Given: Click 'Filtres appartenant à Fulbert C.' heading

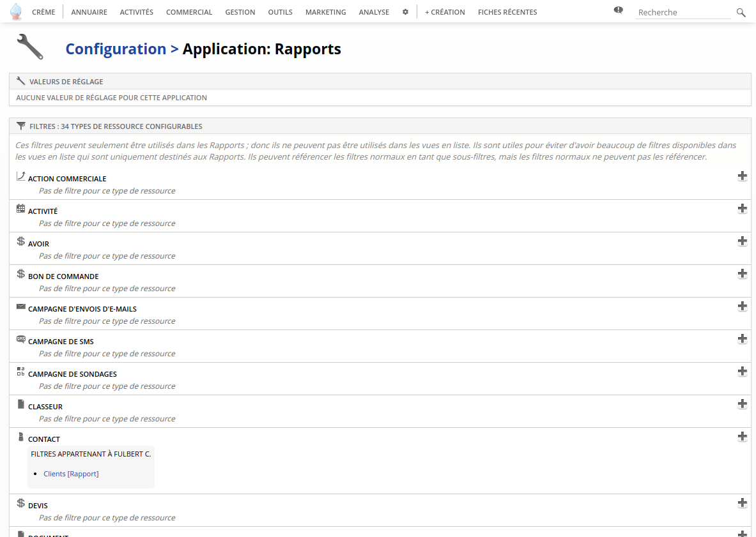Looking at the screenshot, I should tap(91, 454).
